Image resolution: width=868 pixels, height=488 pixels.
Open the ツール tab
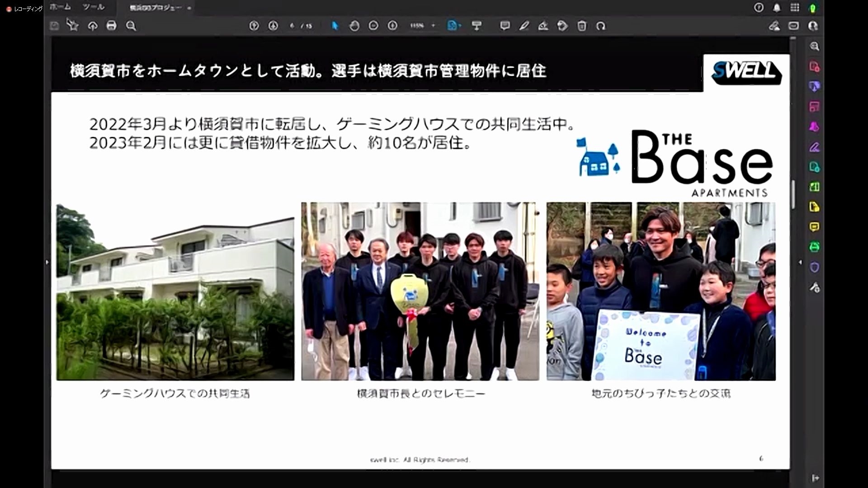(x=94, y=7)
